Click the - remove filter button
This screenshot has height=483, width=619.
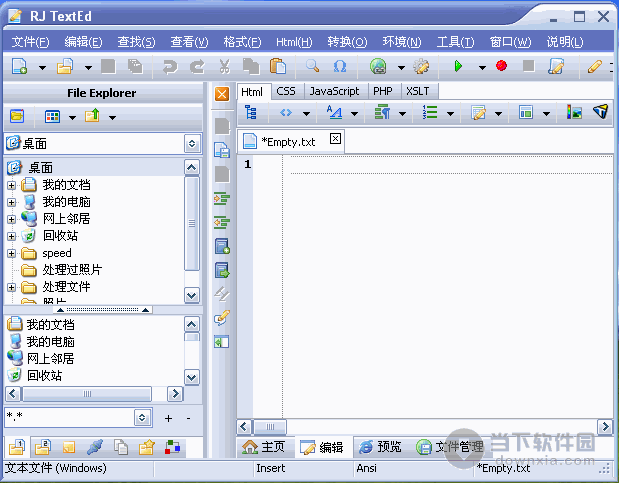click(x=189, y=418)
